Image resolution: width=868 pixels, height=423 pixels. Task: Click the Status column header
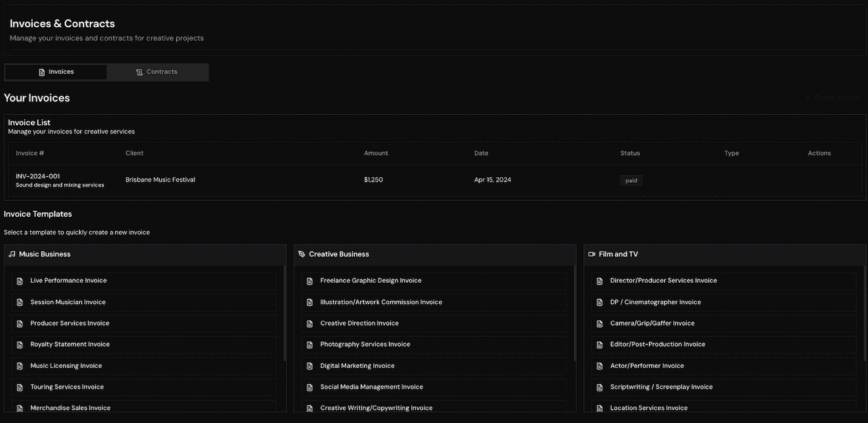click(x=630, y=153)
